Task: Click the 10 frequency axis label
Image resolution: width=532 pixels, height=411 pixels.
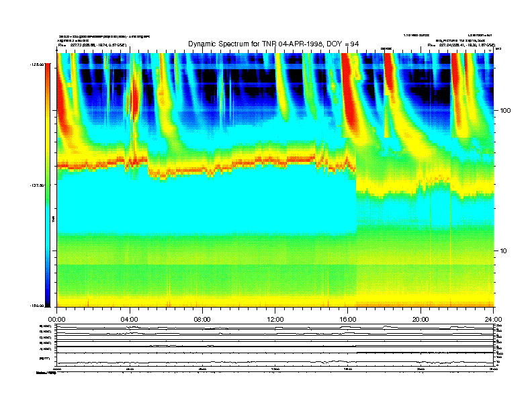Action: (x=504, y=251)
